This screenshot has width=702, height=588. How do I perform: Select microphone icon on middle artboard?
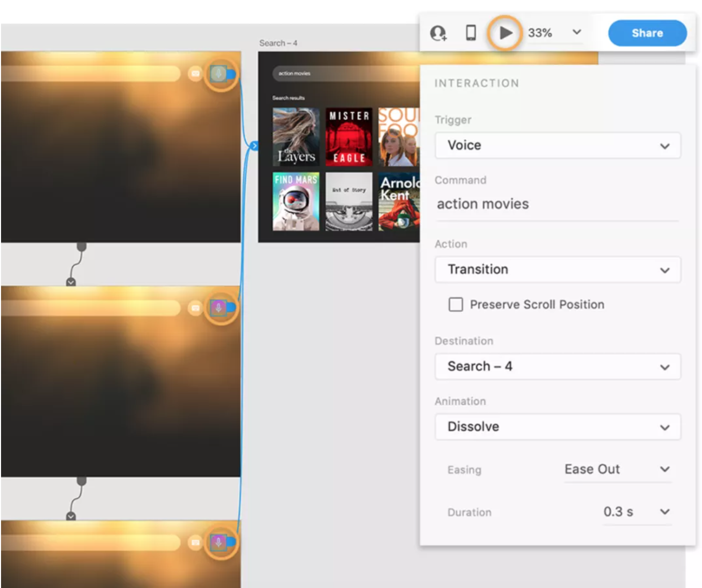pyautogui.click(x=218, y=308)
